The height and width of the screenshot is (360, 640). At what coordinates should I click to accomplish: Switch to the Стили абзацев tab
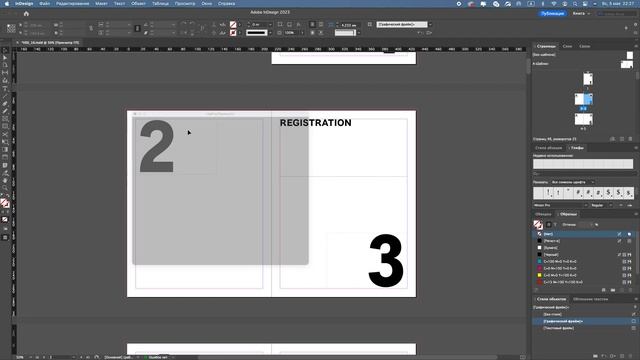point(549,148)
